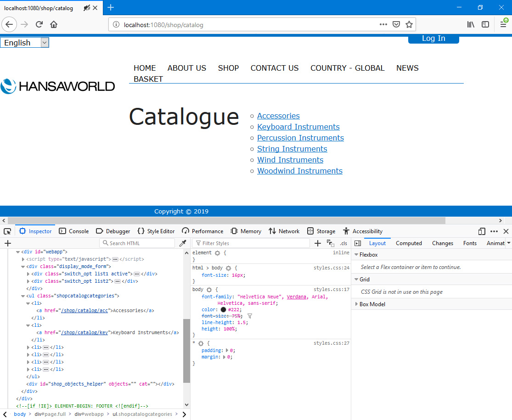Open the browser home page
This screenshot has height=420, width=512.
[54, 24]
